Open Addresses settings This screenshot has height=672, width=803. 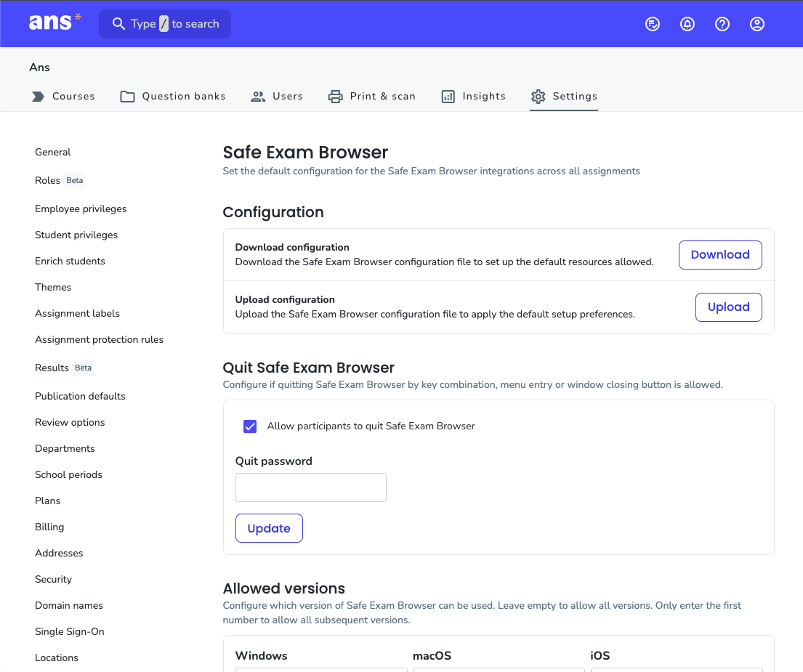pyautogui.click(x=59, y=553)
